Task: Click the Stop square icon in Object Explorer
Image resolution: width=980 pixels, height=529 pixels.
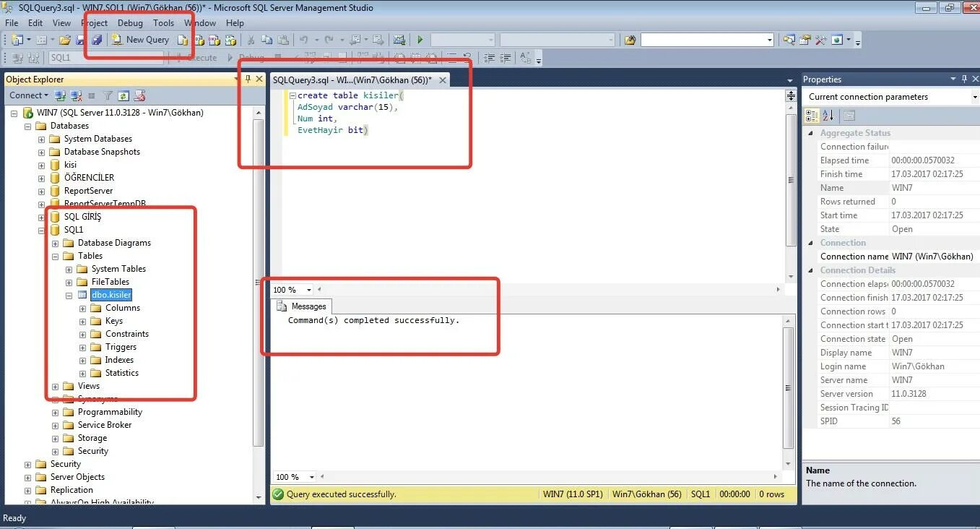Action: (91, 95)
